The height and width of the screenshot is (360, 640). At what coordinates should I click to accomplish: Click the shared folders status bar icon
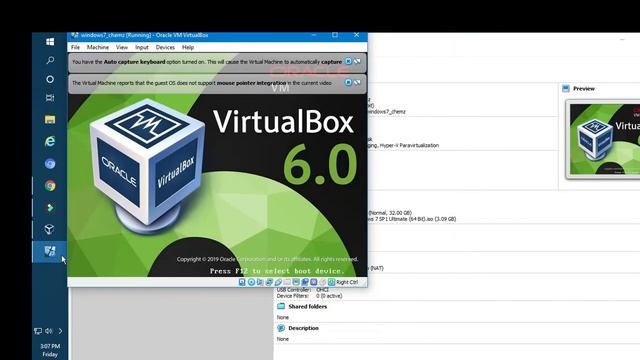(287, 282)
